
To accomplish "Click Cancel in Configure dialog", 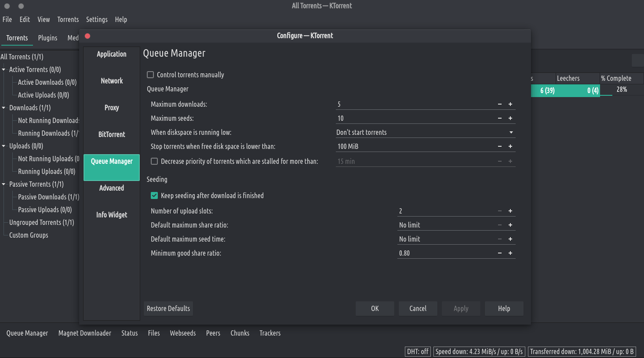I will point(418,308).
